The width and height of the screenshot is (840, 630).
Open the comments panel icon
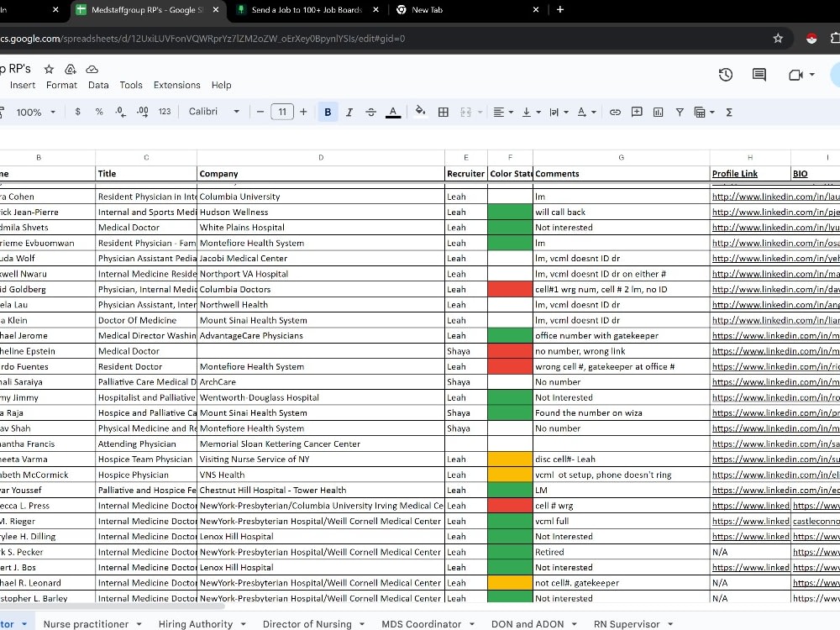(x=759, y=75)
